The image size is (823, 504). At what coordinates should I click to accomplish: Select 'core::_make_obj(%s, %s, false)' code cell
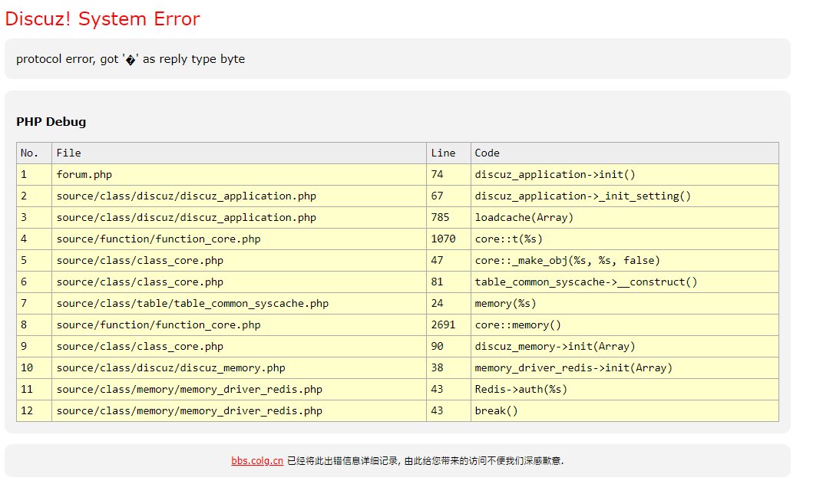pos(625,261)
